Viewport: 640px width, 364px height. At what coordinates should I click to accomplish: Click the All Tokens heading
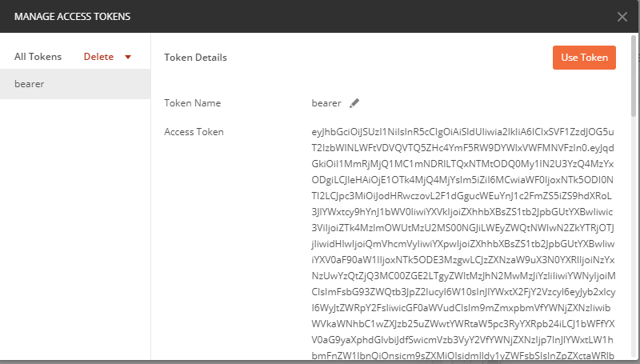[38, 58]
